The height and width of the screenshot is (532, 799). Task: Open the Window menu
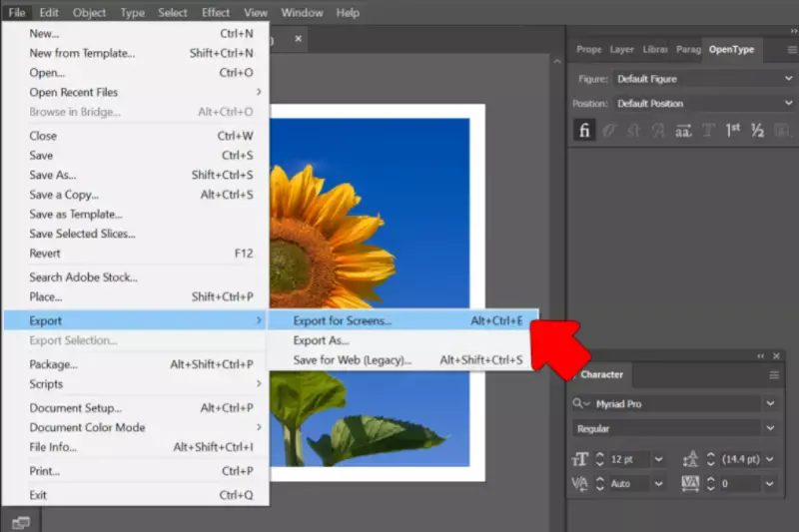click(302, 13)
